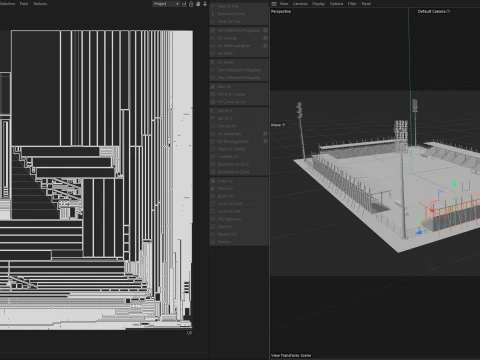Image resolution: width=480 pixels, height=360 pixels.
Task: Select Max UV
Action: [239, 87]
